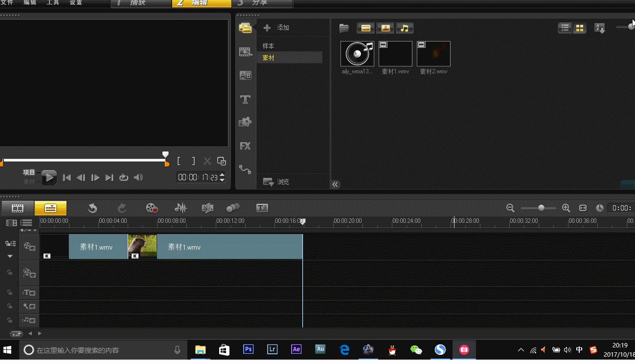The image size is (635, 364).
Task: Switch to the 分享 step tab
Action: (x=259, y=3)
